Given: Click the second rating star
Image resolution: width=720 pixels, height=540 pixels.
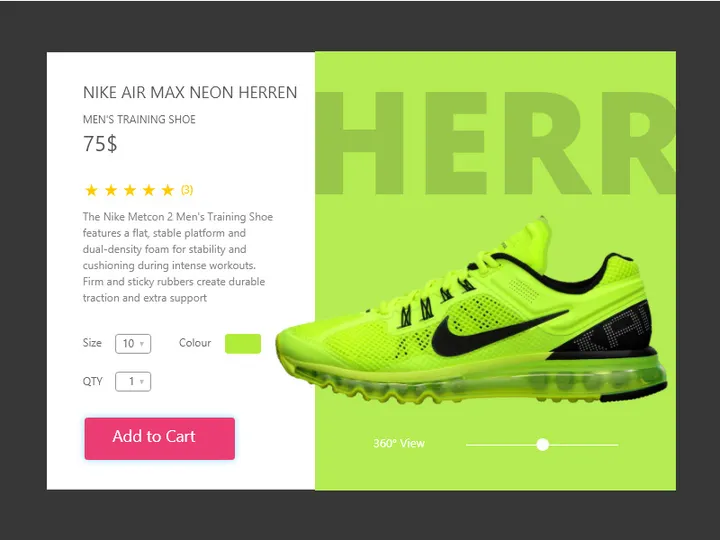Looking at the screenshot, I should pos(111,190).
